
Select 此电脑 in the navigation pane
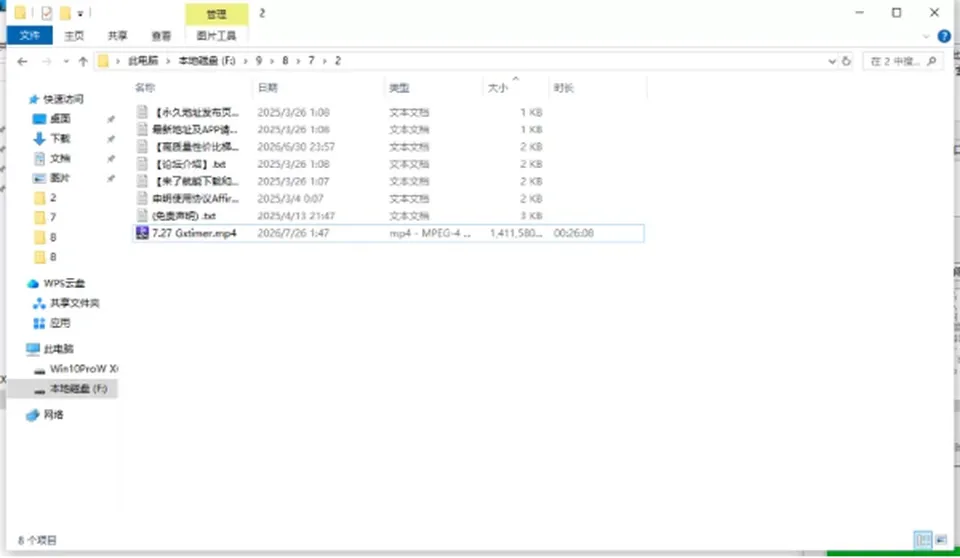[58, 349]
